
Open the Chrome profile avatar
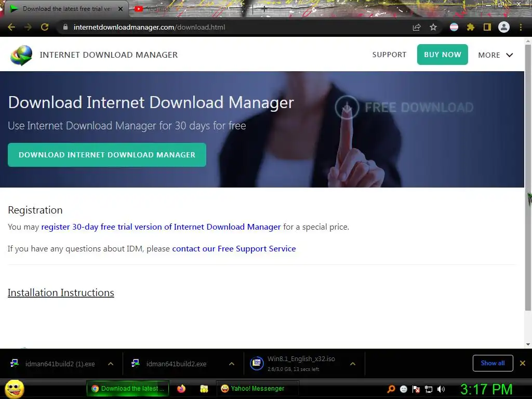point(504,27)
